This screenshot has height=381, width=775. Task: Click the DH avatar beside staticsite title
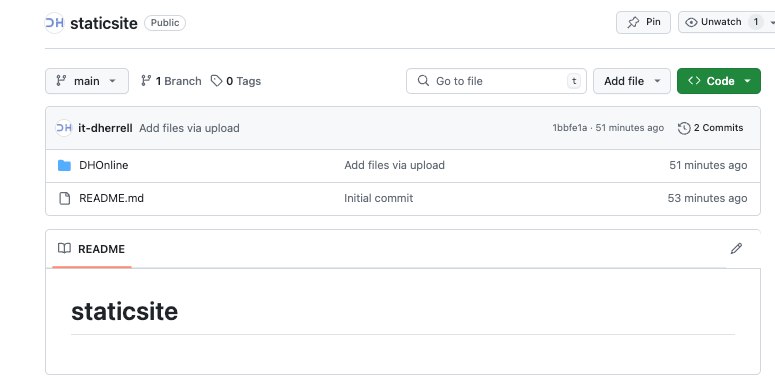[54, 23]
